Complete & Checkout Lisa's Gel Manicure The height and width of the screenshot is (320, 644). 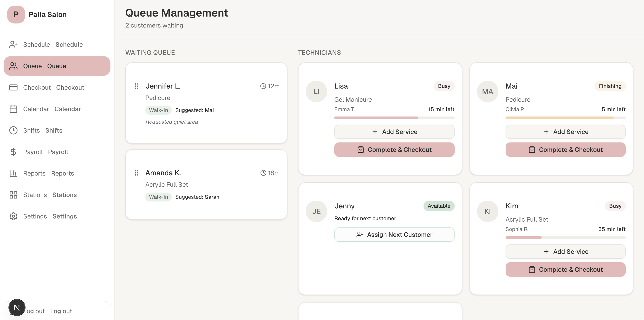tap(394, 150)
